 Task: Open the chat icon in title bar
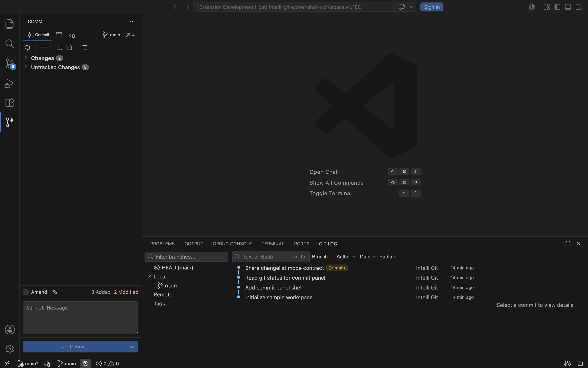(x=402, y=7)
